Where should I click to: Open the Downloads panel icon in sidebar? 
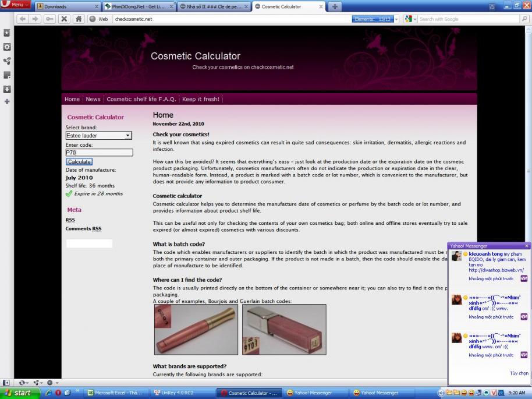pyautogui.click(x=6, y=89)
